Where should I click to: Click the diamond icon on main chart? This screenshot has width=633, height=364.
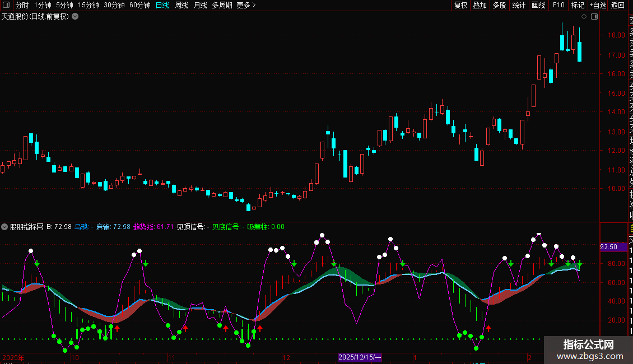(584, 17)
